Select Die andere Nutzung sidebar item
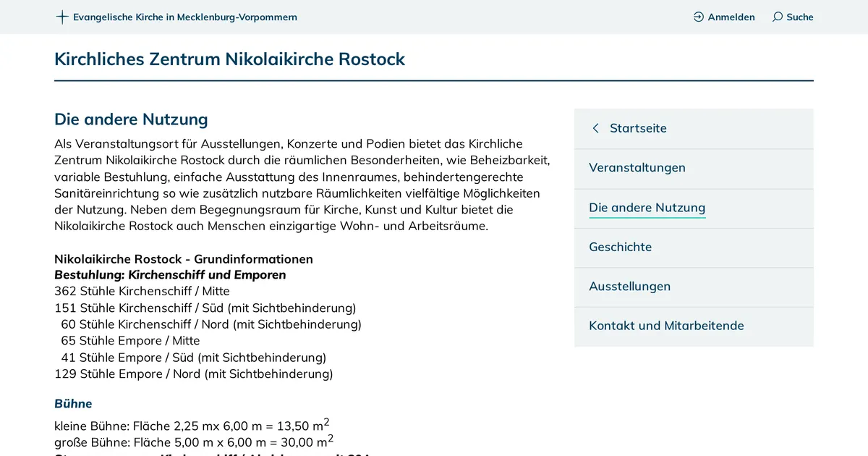The width and height of the screenshot is (868, 456). 647,208
